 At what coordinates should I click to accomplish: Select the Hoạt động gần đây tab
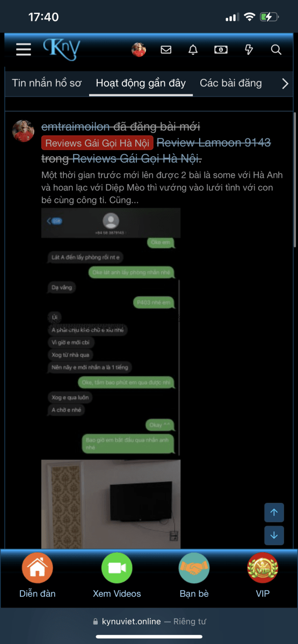pos(141,83)
